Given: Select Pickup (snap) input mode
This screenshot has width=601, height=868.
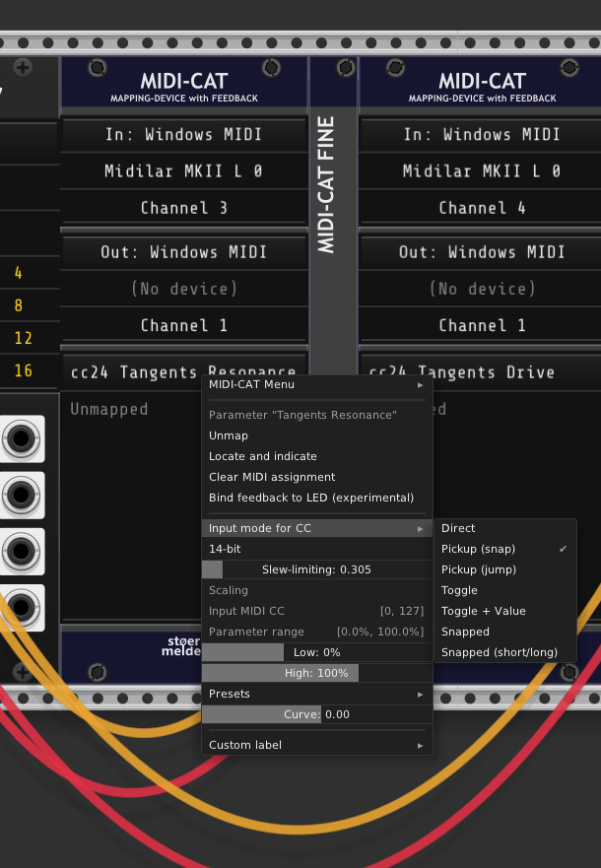Looking at the screenshot, I should (505, 549).
